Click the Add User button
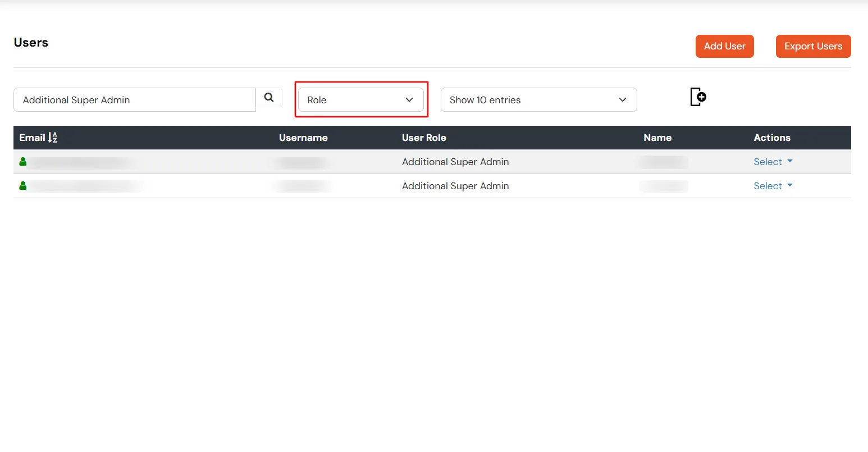Screen dimensions: 868x452 725,46
